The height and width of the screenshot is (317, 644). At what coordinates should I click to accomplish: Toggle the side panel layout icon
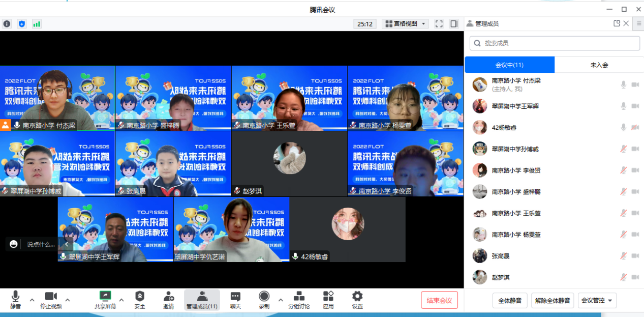(454, 23)
